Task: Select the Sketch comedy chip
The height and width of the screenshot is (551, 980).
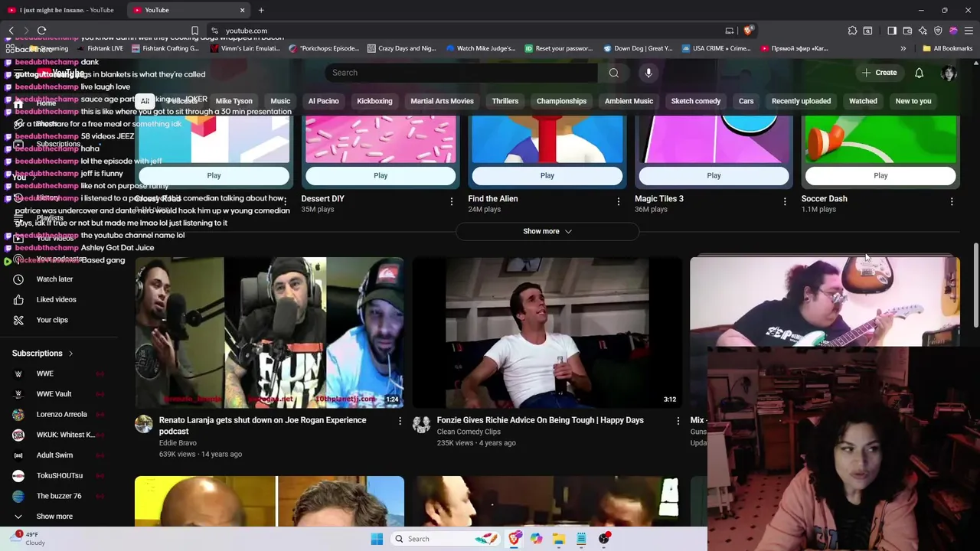Action: (696, 101)
